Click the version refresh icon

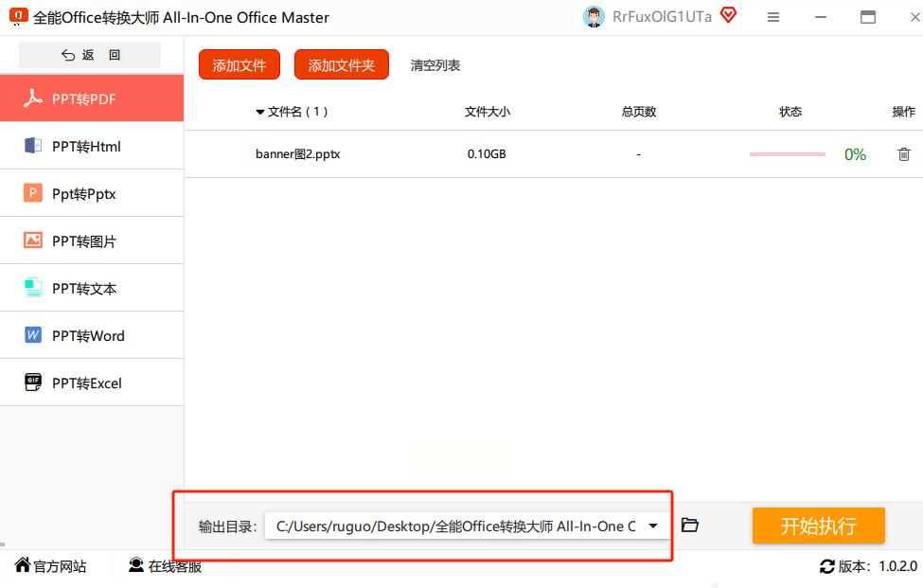tap(826, 566)
